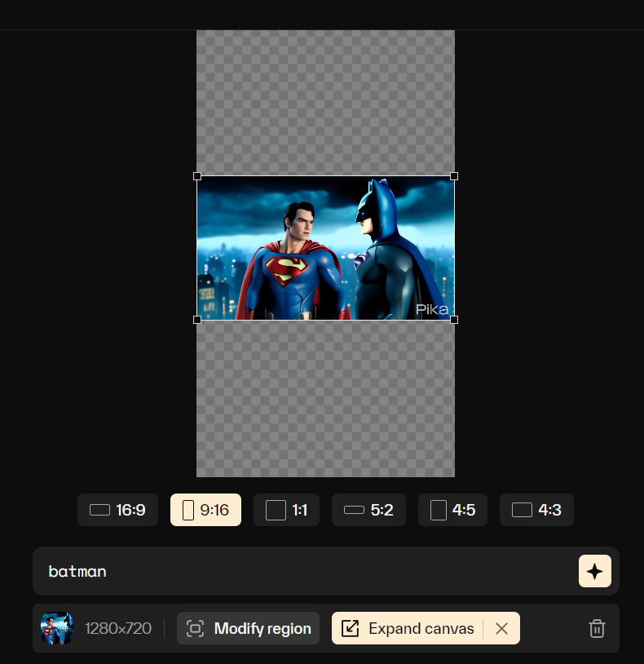Grab the top-left canvas resize handle
The width and height of the screenshot is (644, 664).
click(197, 176)
